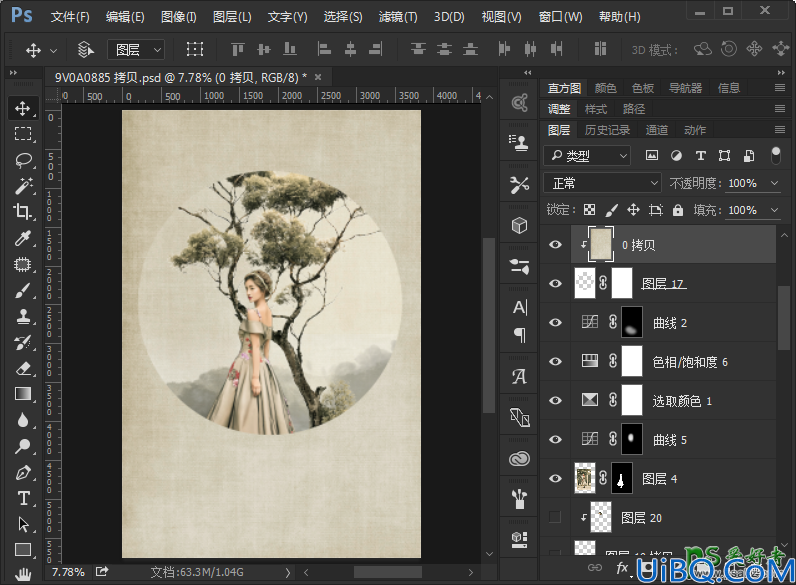Select the Blur droplet tool
The height and width of the screenshot is (585, 796).
coord(22,420)
